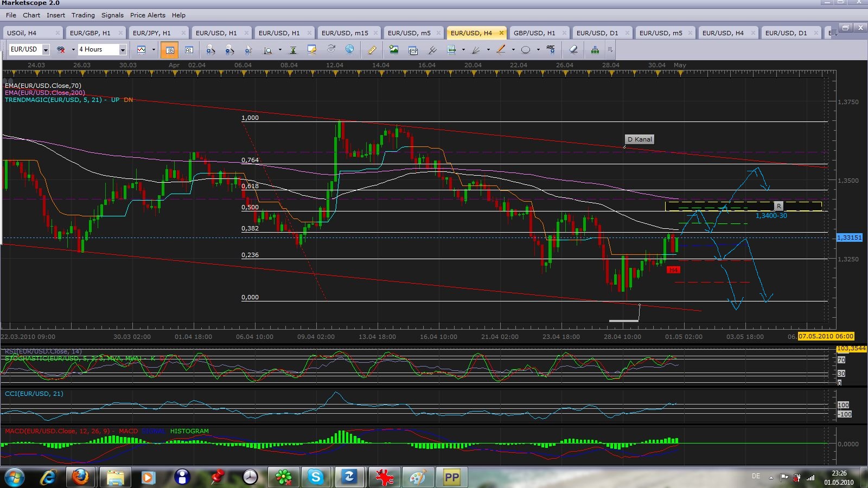Select the fan lines drawing tool
868x488 pixels.
point(476,50)
